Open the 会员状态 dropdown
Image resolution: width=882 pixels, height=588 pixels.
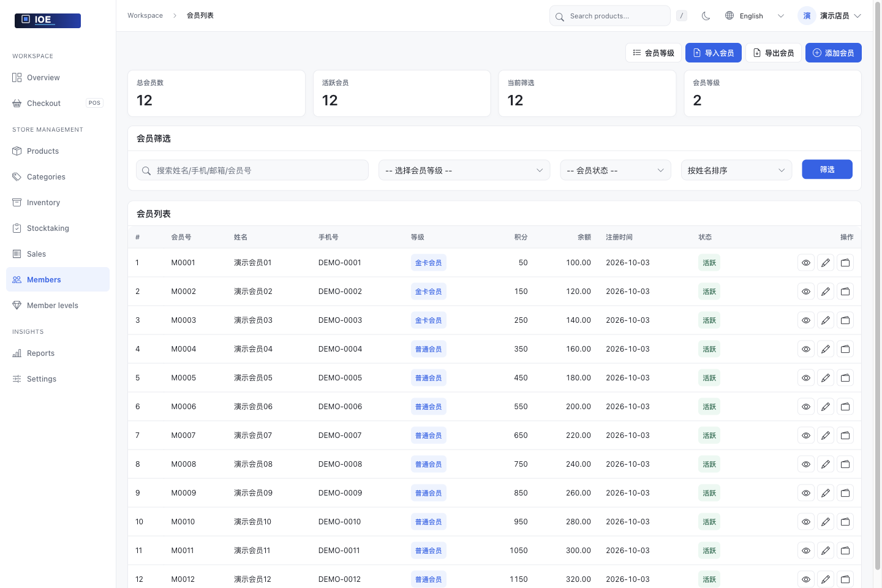click(x=616, y=170)
